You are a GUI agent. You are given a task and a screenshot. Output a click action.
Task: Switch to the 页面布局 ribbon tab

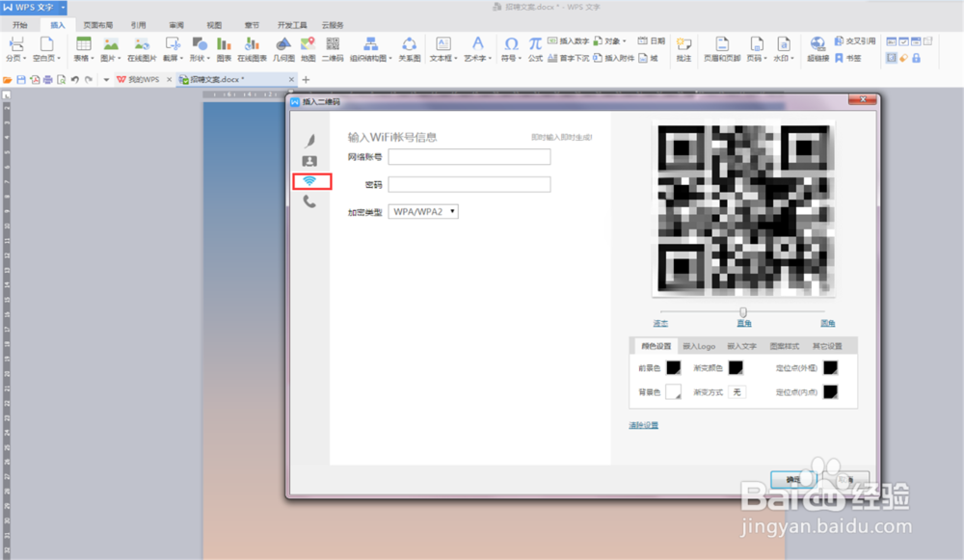[x=97, y=25]
